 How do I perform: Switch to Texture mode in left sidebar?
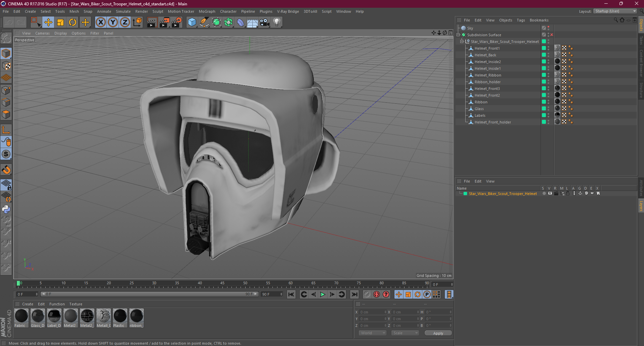pyautogui.click(x=6, y=66)
